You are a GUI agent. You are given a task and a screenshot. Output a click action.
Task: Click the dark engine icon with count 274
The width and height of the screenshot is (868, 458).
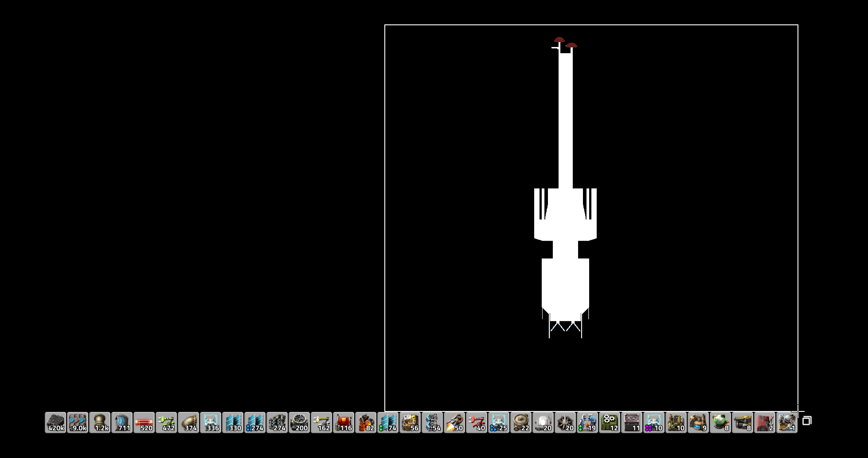[277, 423]
